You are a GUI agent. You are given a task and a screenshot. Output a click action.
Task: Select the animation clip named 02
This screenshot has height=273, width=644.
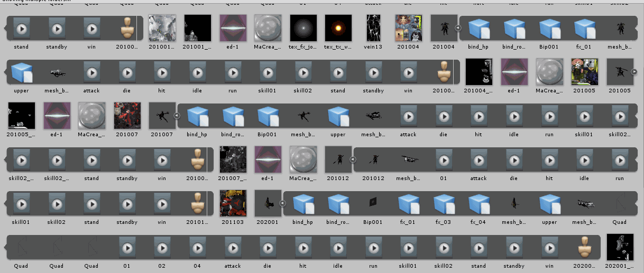(162, 247)
